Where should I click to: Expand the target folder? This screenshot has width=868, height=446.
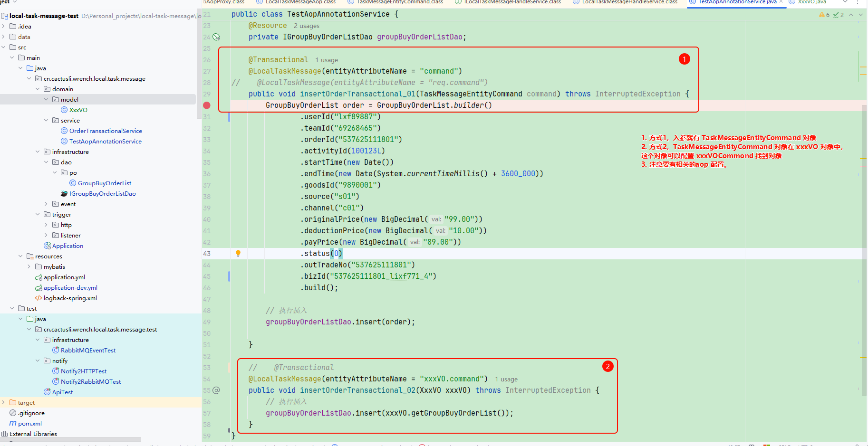point(3,403)
